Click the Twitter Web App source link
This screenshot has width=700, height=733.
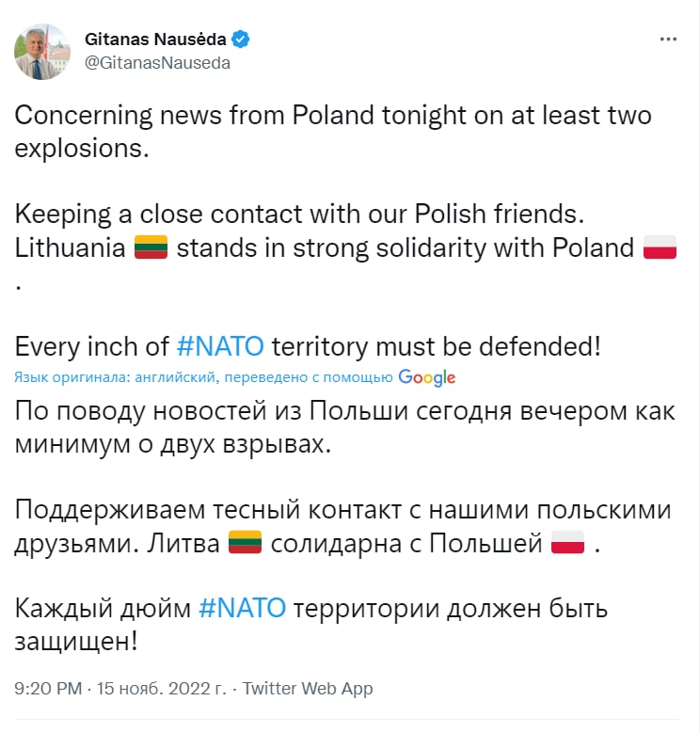click(308, 688)
